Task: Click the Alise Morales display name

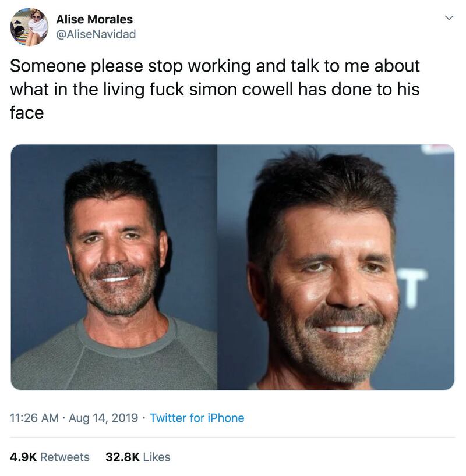Action: point(94,20)
